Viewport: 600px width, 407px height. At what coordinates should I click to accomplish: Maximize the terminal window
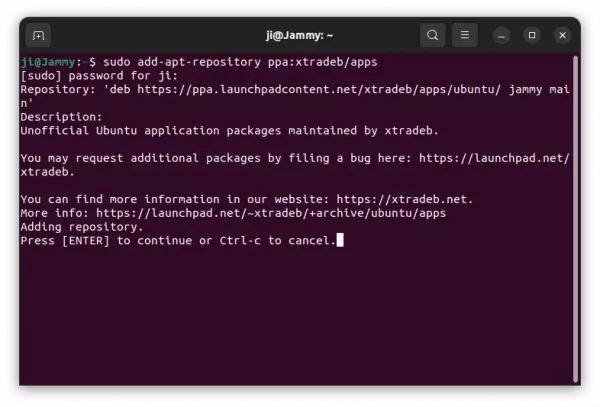[x=532, y=36]
